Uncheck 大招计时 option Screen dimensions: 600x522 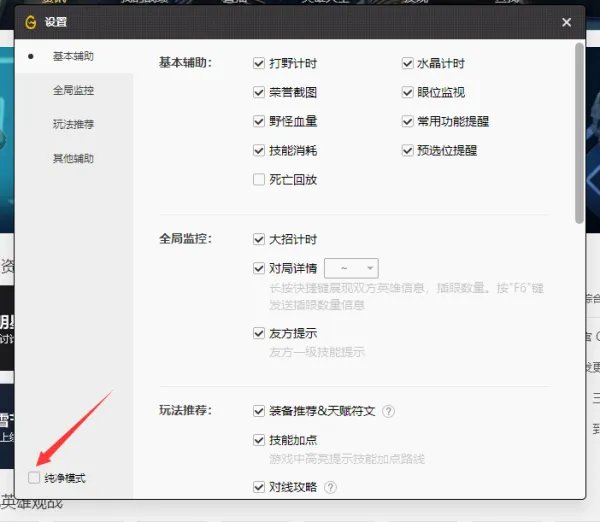tap(259, 239)
